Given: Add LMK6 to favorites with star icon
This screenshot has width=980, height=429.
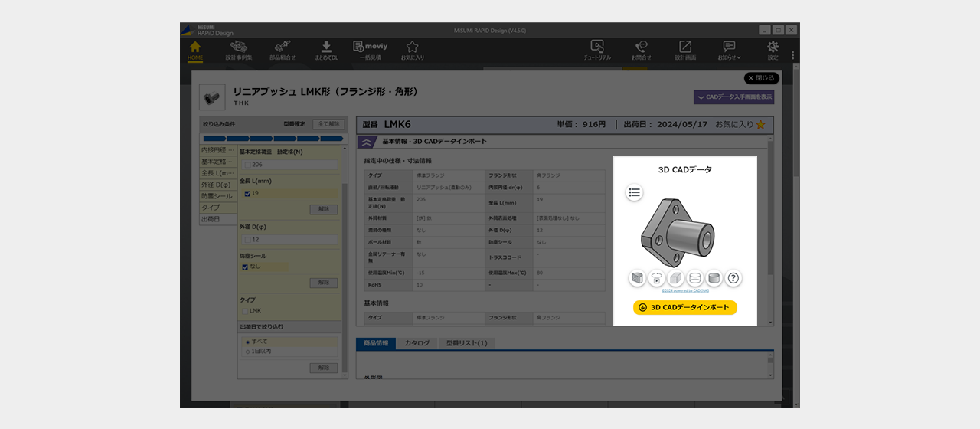Looking at the screenshot, I should click(760, 124).
